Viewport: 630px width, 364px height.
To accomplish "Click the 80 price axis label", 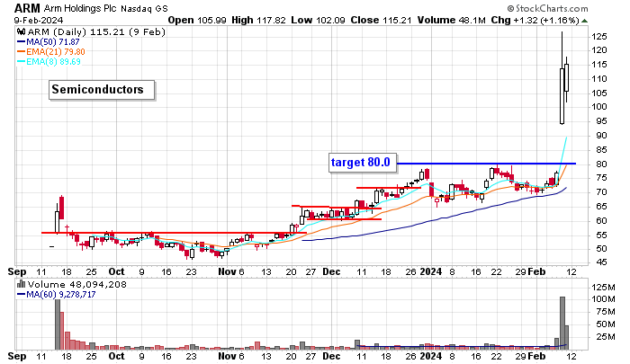I will (x=601, y=164).
